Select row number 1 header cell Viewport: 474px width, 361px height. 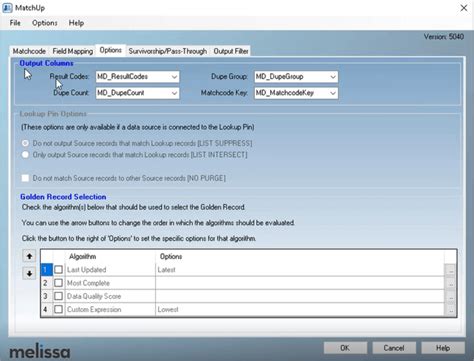click(x=46, y=270)
